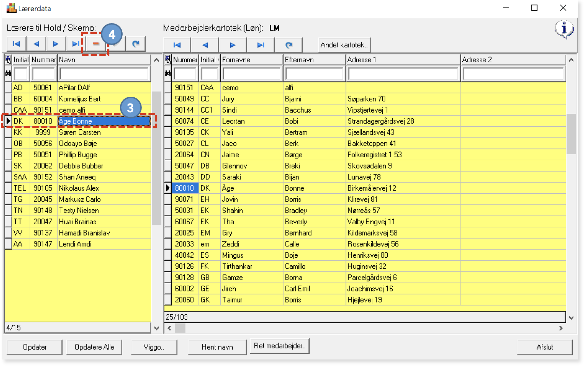Select the highlighted Åge Bonne name cell
Screen dimensions: 588x369
104,121
